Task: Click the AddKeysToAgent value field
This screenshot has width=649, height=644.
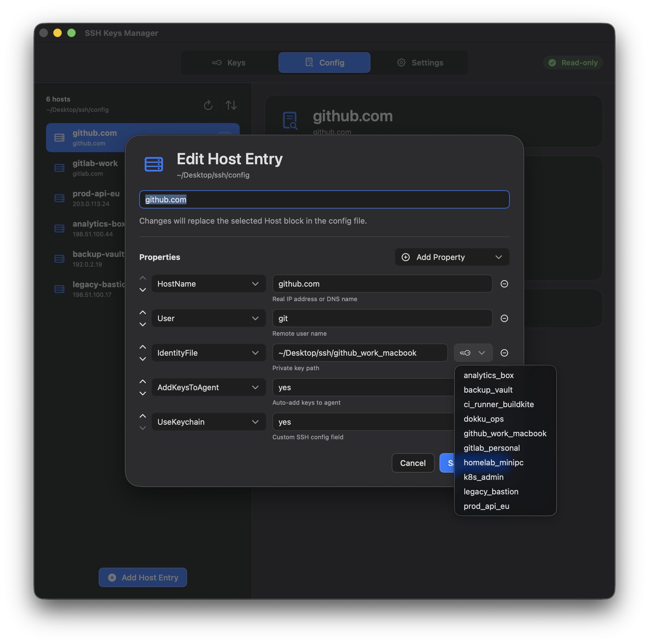Action: pos(363,387)
